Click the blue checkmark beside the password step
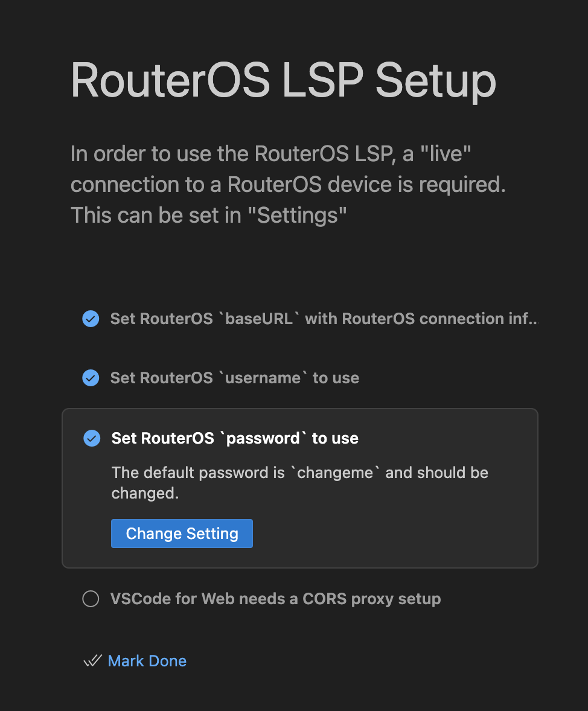The height and width of the screenshot is (711, 588). 92,438
